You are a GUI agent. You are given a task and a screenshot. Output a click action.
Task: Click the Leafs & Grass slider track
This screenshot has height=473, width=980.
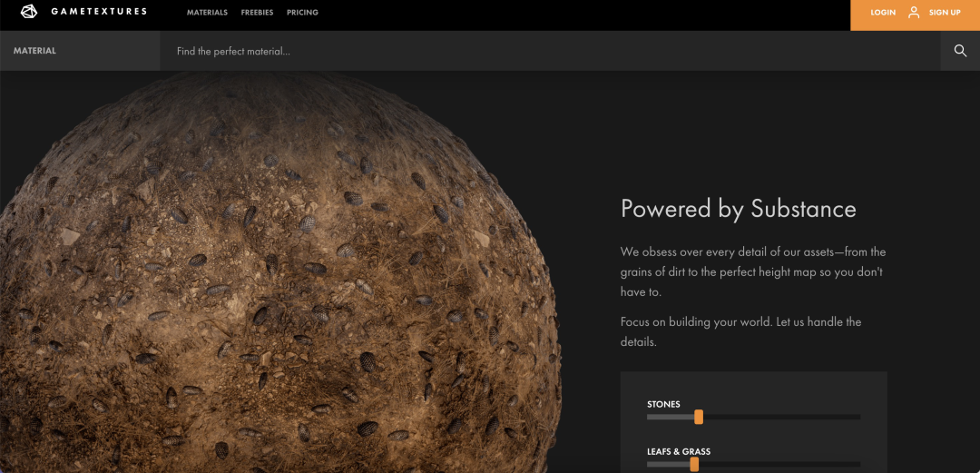pos(754,464)
